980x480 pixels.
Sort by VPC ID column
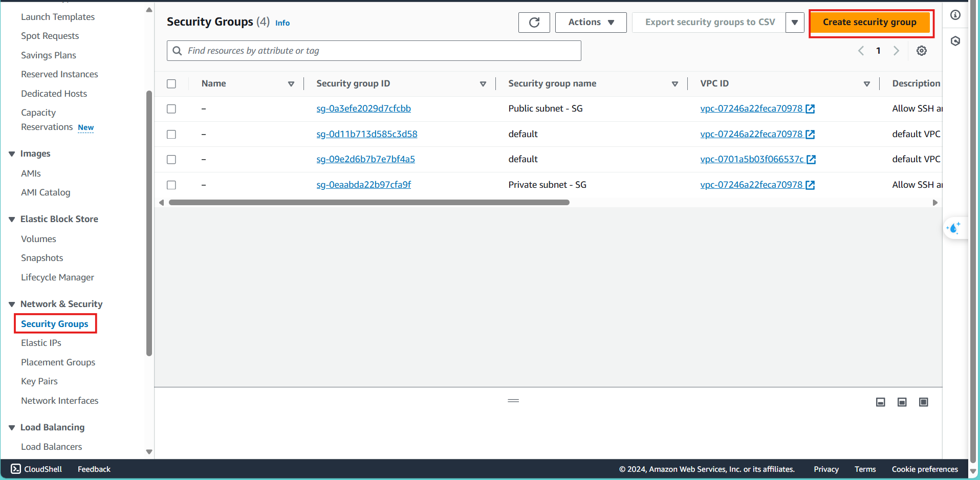866,84
